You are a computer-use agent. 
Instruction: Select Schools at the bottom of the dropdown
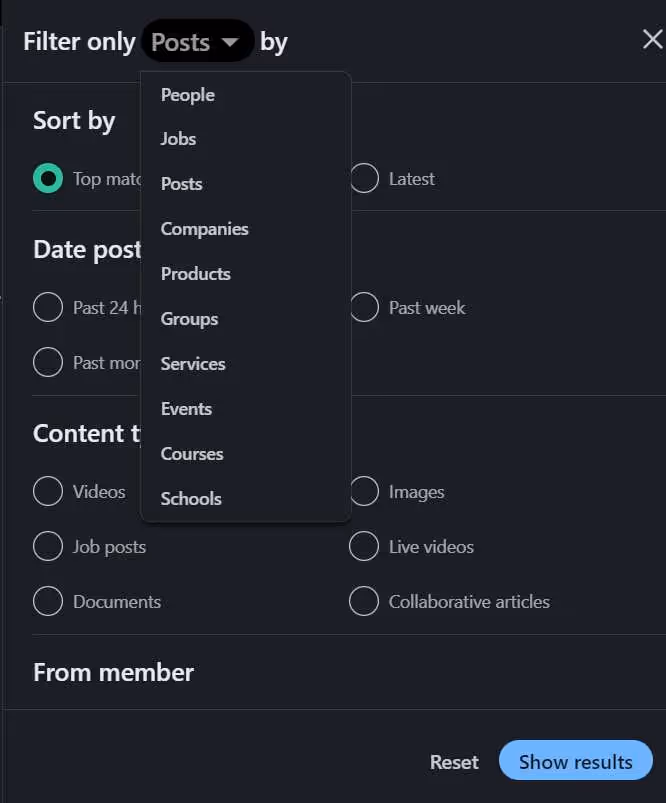coord(191,499)
